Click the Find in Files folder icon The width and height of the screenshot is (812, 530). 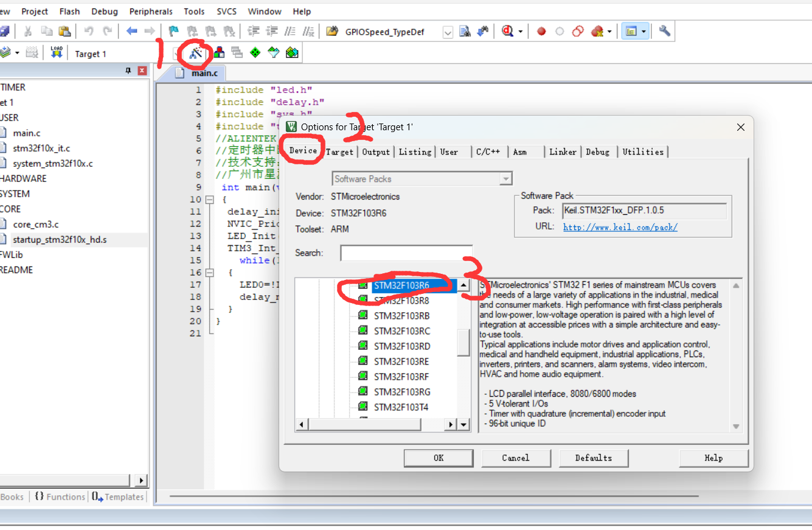click(x=332, y=31)
